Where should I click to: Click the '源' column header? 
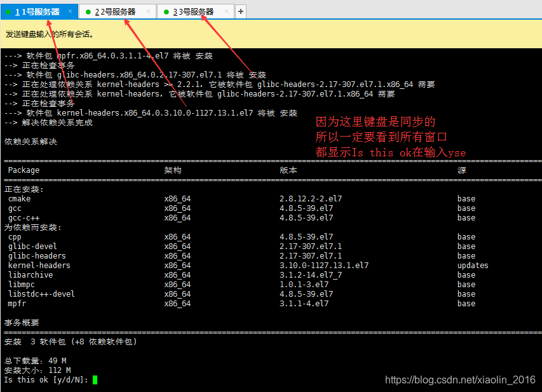point(462,170)
